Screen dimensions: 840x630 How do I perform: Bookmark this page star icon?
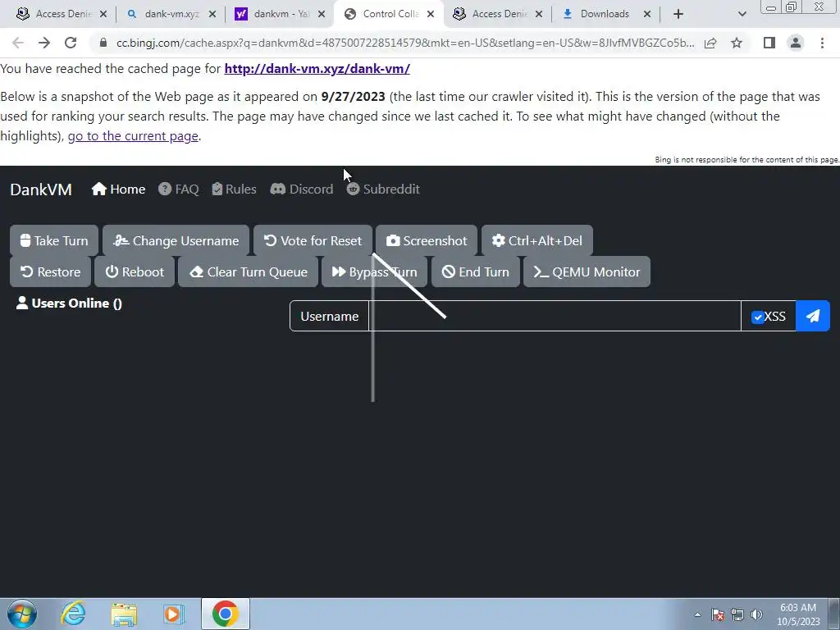[737, 43]
